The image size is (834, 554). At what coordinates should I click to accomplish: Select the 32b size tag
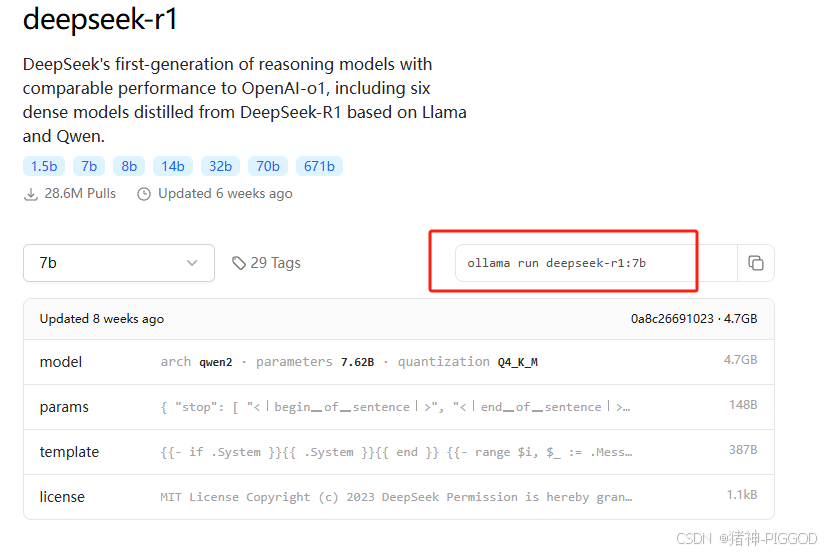pos(220,166)
